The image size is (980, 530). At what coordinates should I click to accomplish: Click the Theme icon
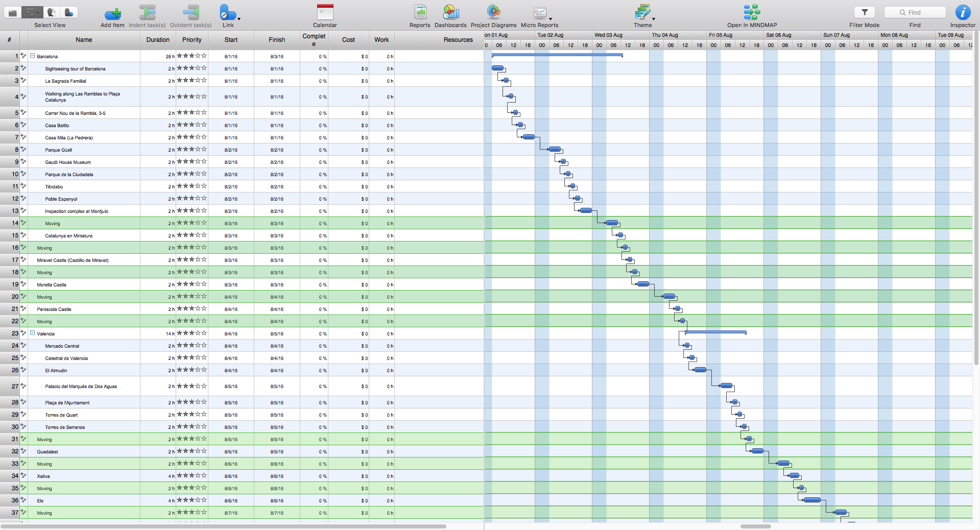click(x=642, y=12)
